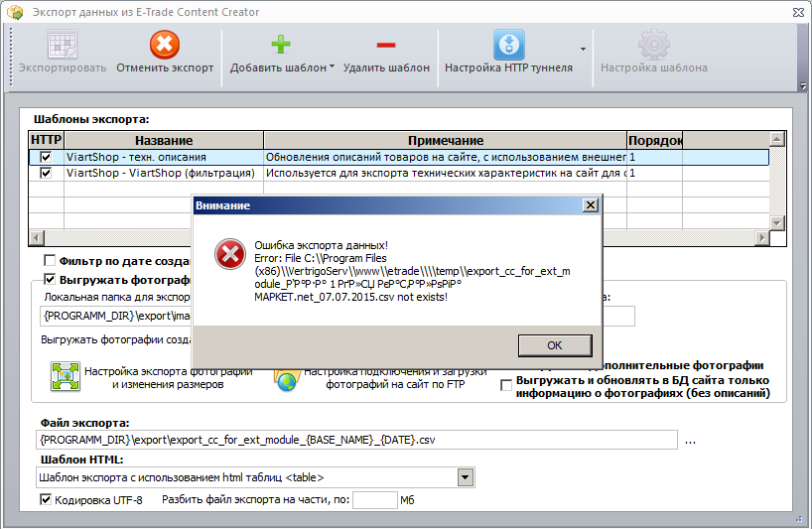Click note cell 'Обновления описаний товаров на сайте'
Viewport: 812px width, 529px height.
coord(446,157)
